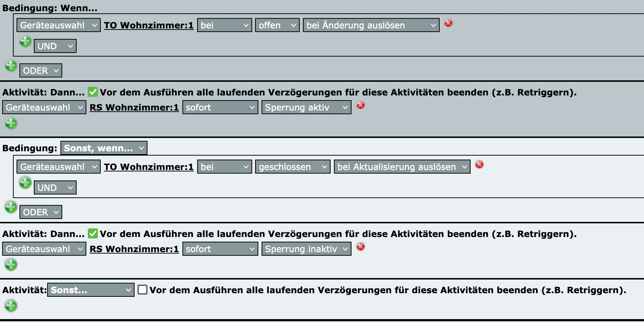Delete the 'offen' condition row with red X
The width and height of the screenshot is (644, 322).
[x=448, y=23]
